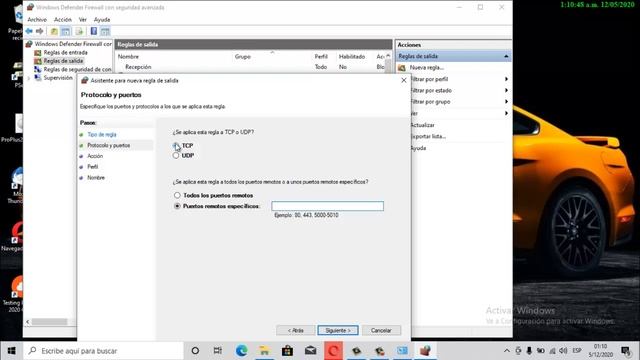Viewport: 640px width, 360px height.
Task: Collapse the Reglas de salida actions section
Action: pyautogui.click(x=506, y=56)
